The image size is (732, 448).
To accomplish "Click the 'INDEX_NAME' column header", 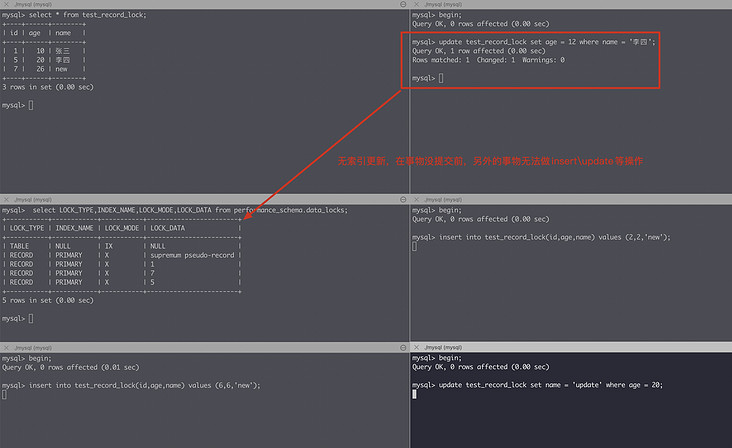I will click(74, 228).
